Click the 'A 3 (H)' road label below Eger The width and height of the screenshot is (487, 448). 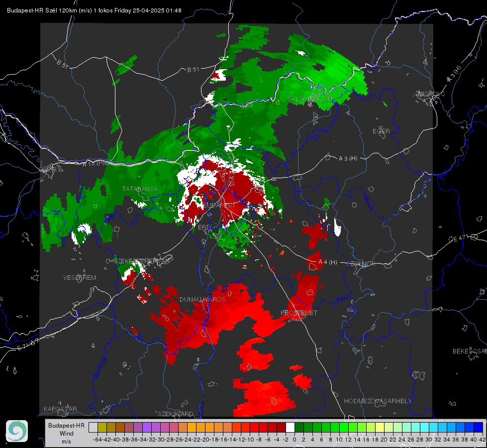point(348,159)
